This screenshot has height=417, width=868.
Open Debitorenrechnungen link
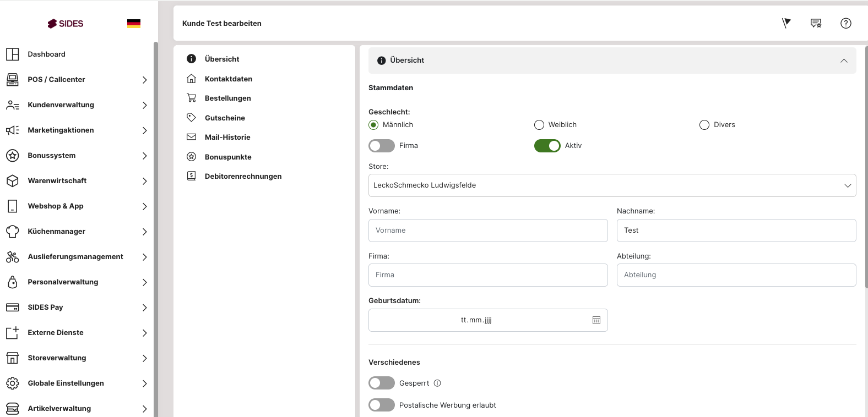click(243, 176)
